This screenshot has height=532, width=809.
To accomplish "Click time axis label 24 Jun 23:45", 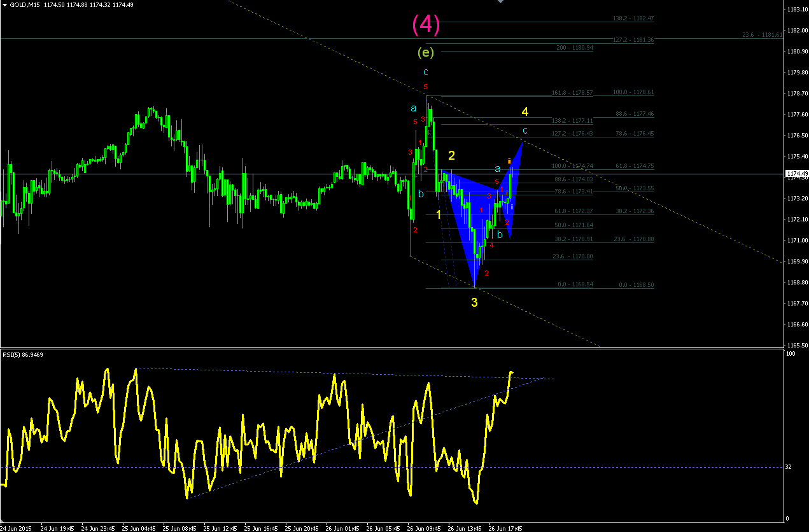I will click(98, 528).
